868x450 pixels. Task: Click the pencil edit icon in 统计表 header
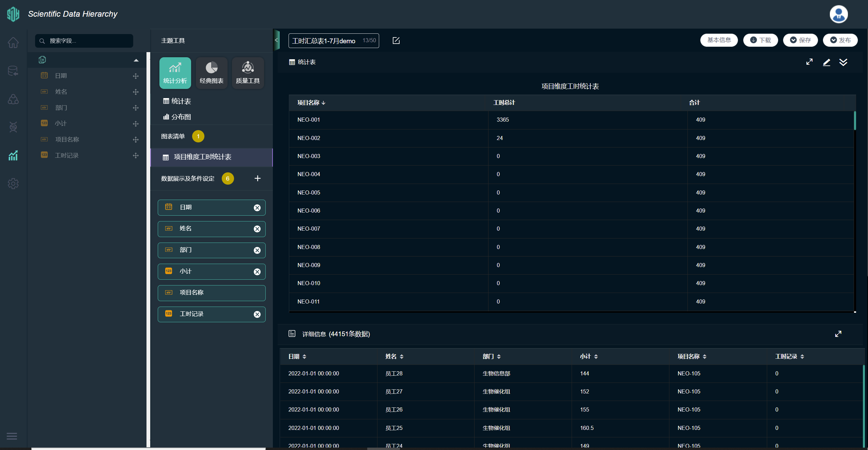click(x=826, y=62)
